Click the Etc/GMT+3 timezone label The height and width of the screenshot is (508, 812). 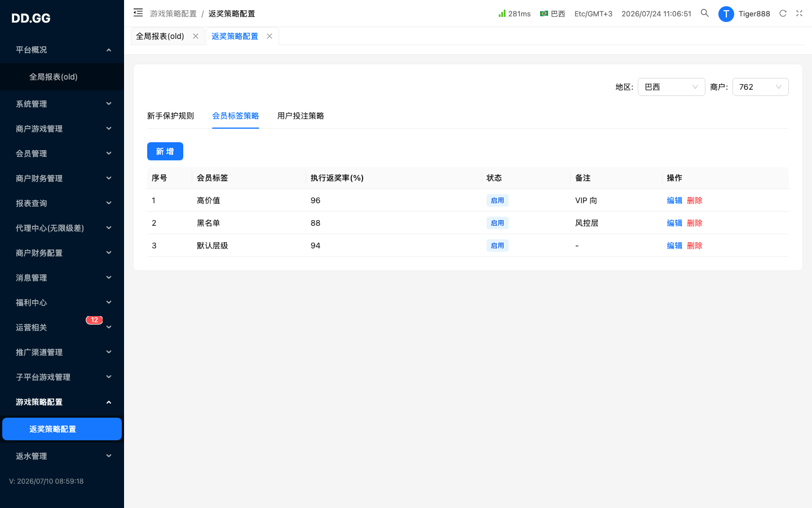click(x=593, y=14)
